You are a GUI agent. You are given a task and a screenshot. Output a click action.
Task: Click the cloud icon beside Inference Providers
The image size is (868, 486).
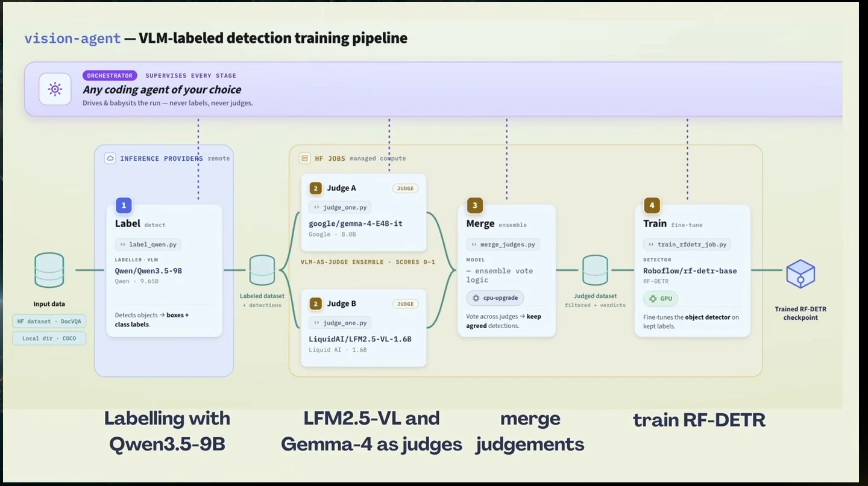pos(110,158)
